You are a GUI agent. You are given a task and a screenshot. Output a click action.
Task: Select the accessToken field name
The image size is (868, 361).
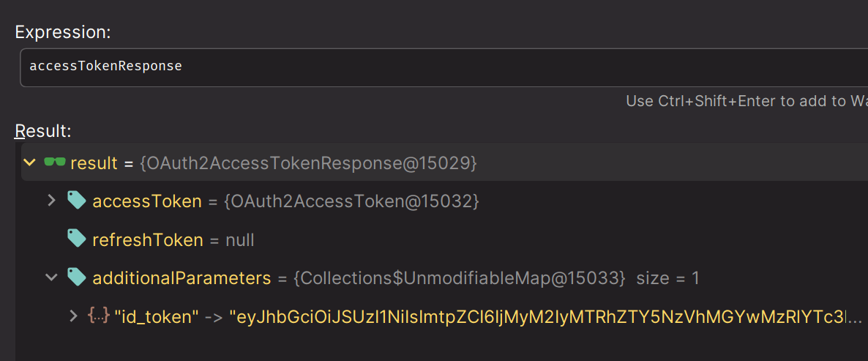click(x=146, y=201)
